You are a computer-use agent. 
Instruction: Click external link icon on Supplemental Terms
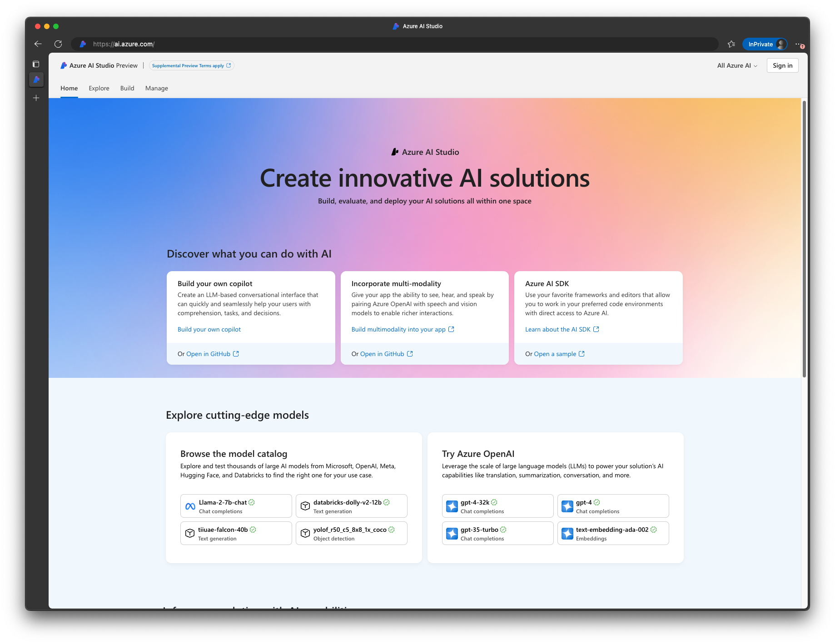229,65
